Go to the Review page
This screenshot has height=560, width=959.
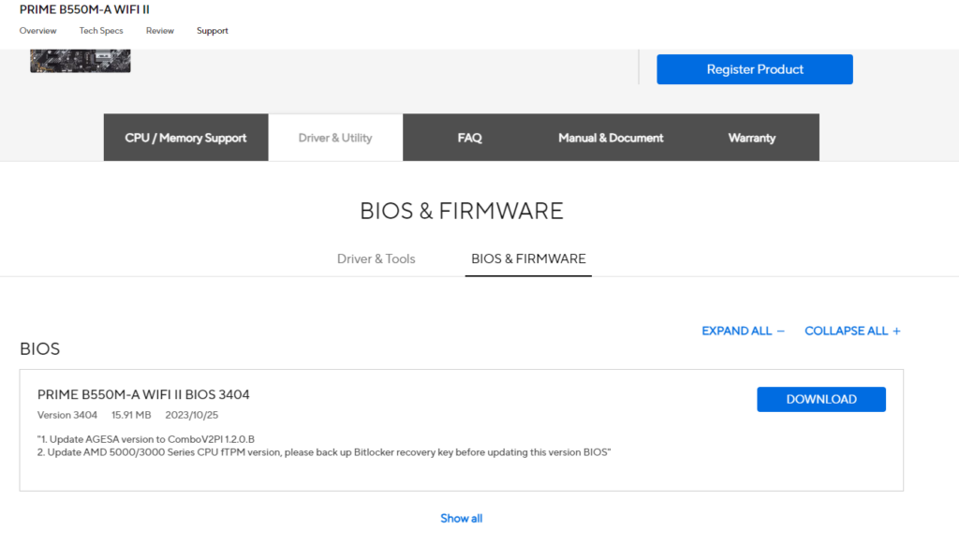(159, 30)
